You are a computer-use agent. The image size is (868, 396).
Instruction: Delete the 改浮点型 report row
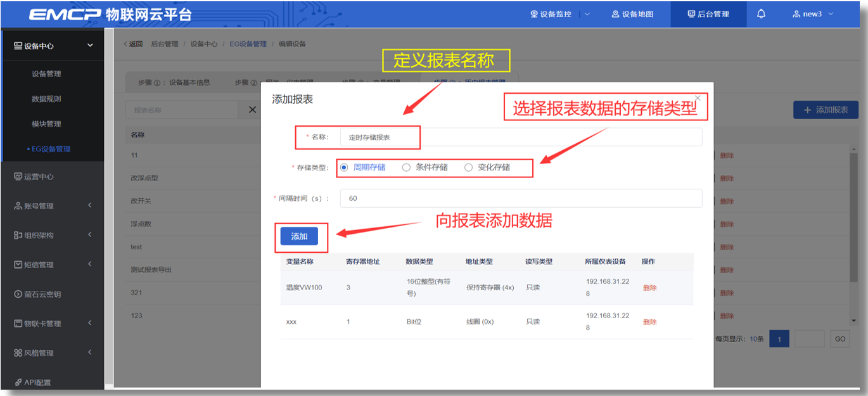pyautogui.click(x=727, y=178)
